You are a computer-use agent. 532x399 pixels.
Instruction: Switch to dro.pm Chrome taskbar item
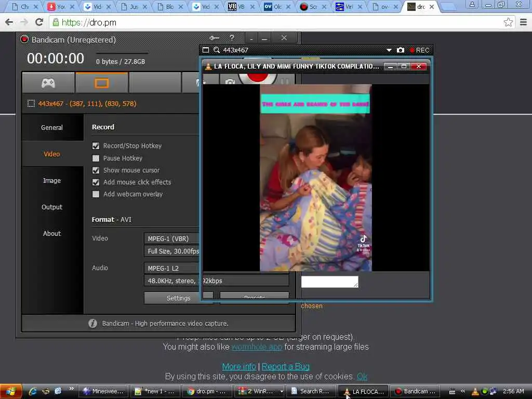(207, 391)
